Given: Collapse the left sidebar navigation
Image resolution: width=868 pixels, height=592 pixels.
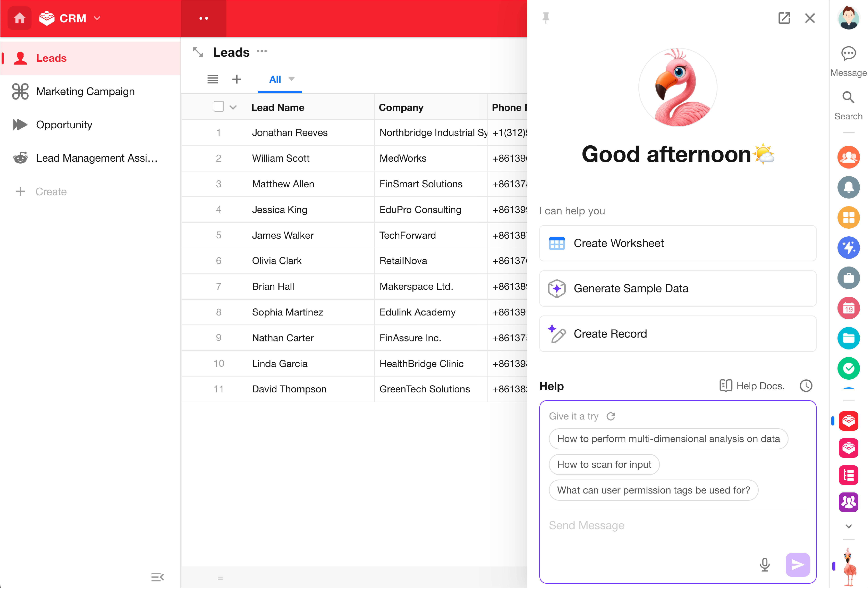Looking at the screenshot, I should (x=157, y=577).
